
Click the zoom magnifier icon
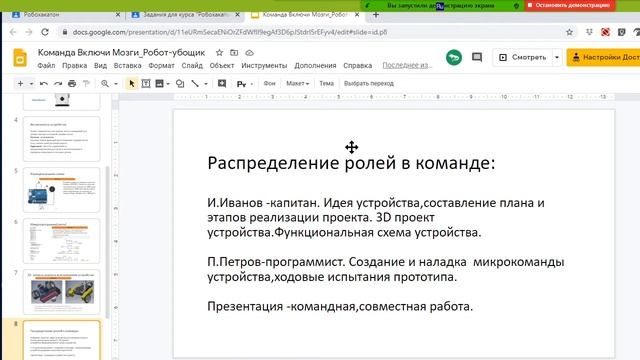click(x=105, y=84)
